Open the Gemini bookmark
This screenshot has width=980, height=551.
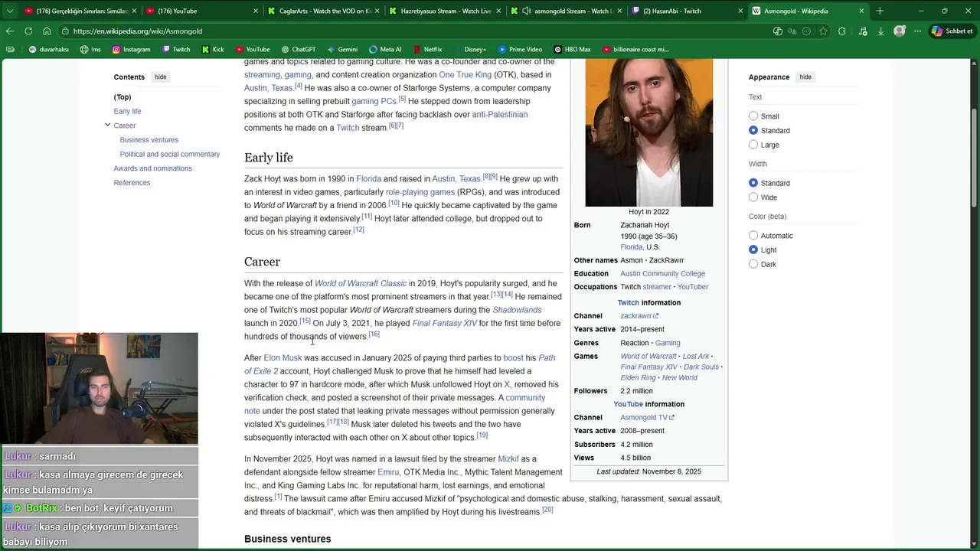[x=342, y=50]
